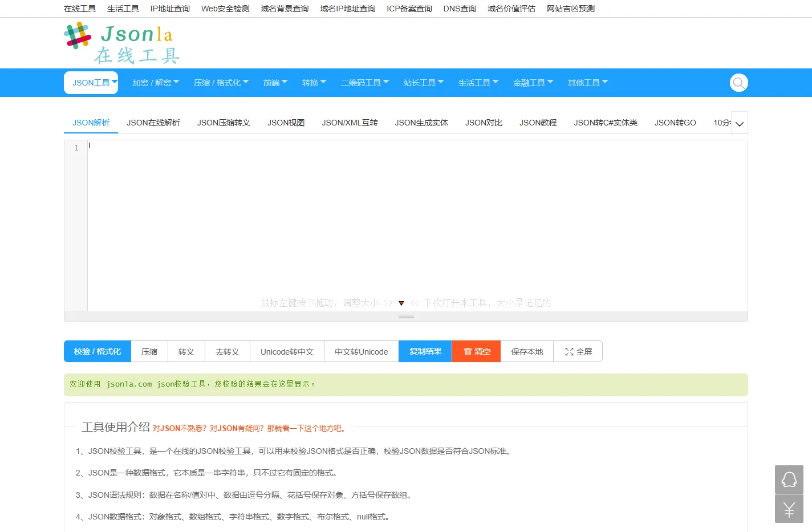Open the JSON工具 dropdown menu
This screenshot has height=532, width=812.
[x=91, y=83]
